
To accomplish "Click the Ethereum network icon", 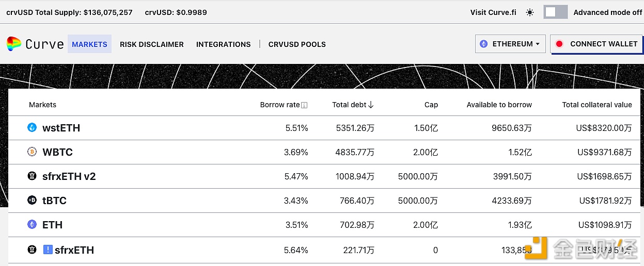I will pos(484,44).
